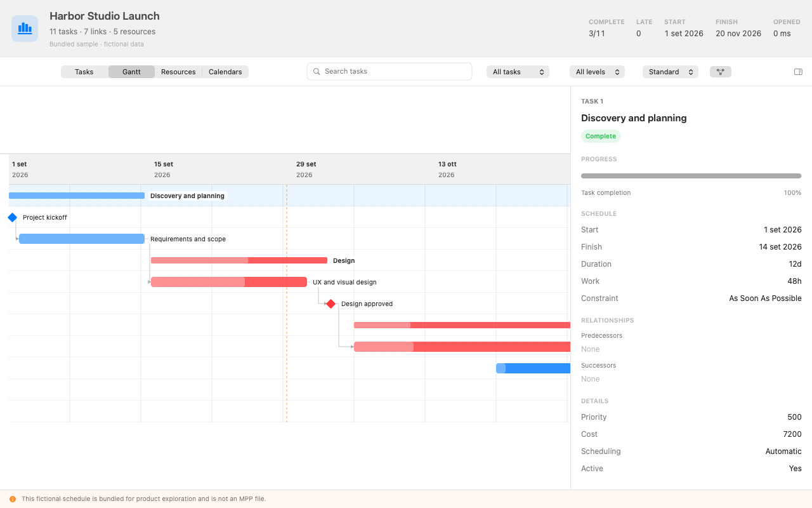Click the Predecessors 'None' value

[x=590, y=349]
